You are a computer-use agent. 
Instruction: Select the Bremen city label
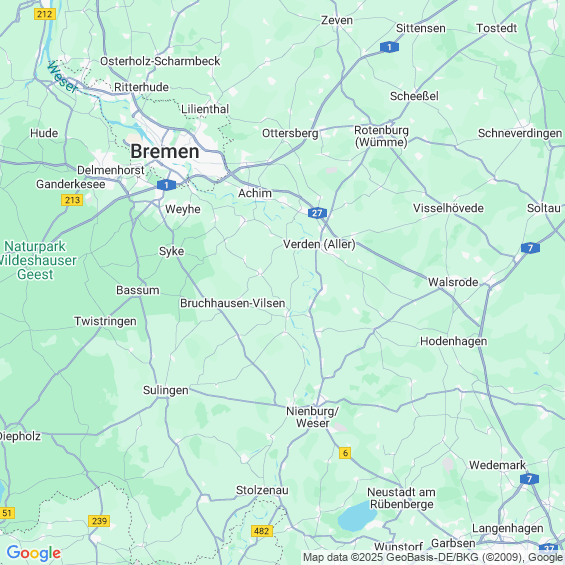click(x=165, y=151)
